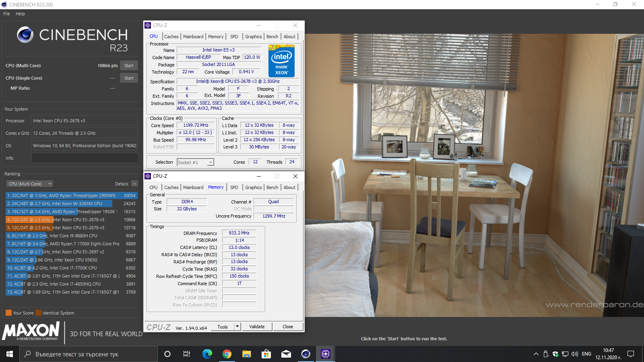Viewport: 644px width, 362px height.
Task: Click the Info text field in Cinebench
Action: [85, 158]
